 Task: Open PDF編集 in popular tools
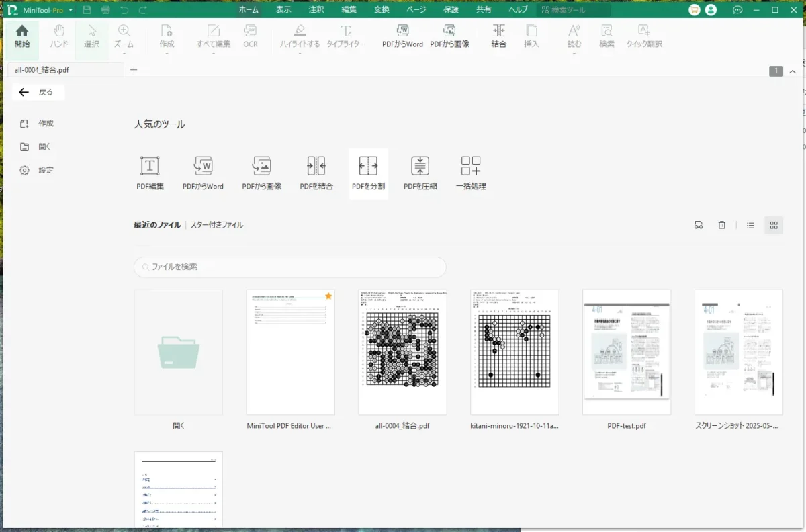[x=150, y=173]
